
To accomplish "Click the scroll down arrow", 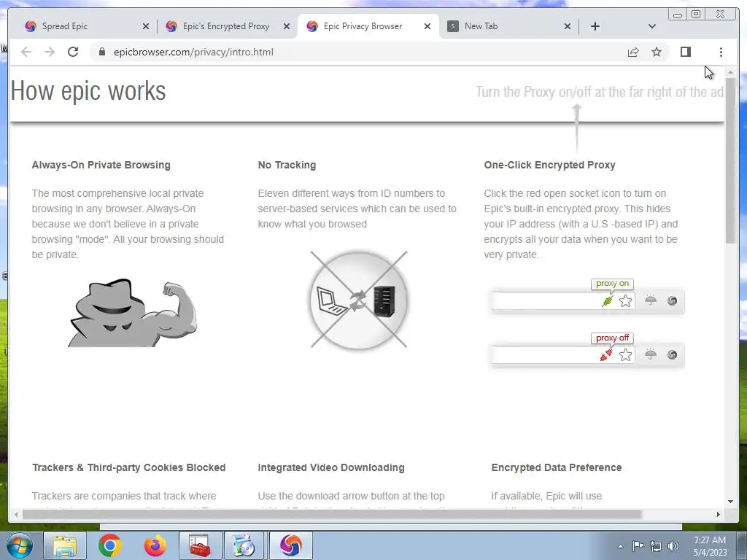I will (731, 502).
